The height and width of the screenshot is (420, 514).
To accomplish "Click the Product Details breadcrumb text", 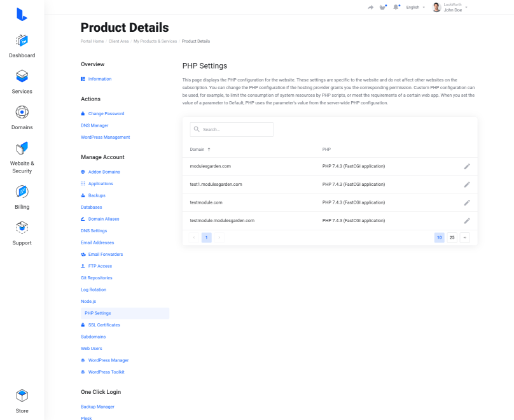I will 196,41.
